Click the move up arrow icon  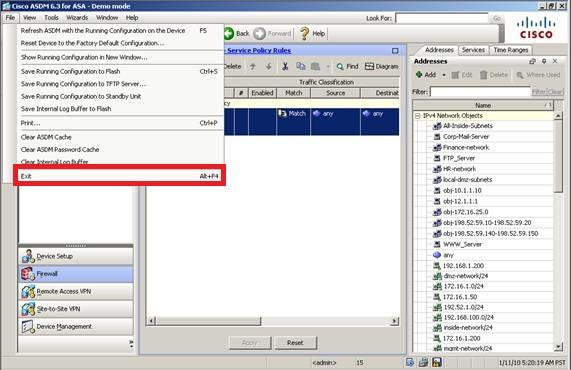tap(253, 66)
